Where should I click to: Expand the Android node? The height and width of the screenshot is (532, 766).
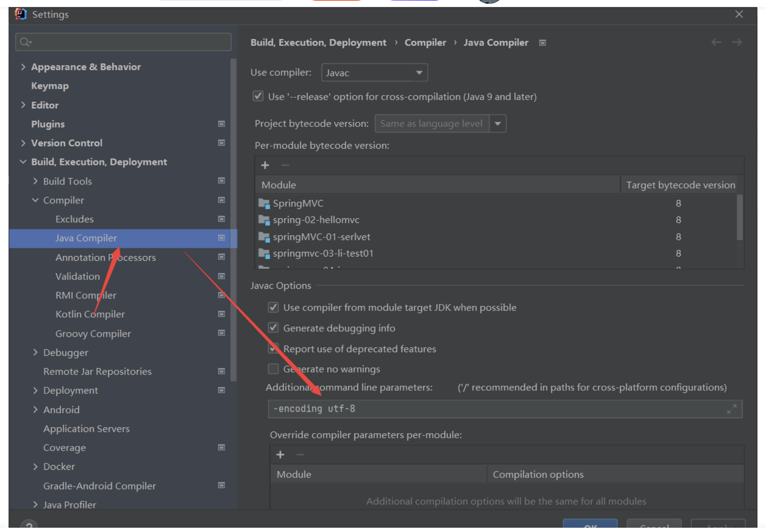(x=35, y=409)
